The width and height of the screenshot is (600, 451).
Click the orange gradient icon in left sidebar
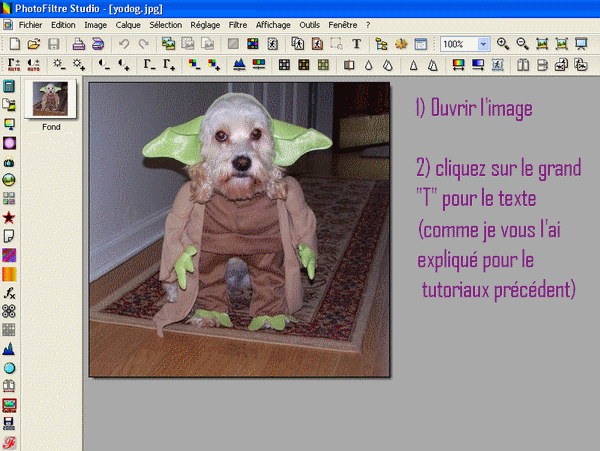[9, 274]
